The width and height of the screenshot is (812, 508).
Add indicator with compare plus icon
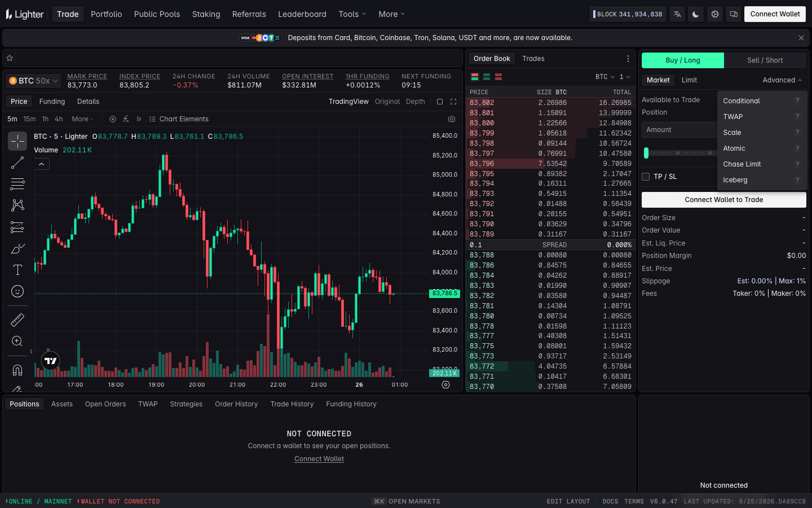click(x=113, y=119)
